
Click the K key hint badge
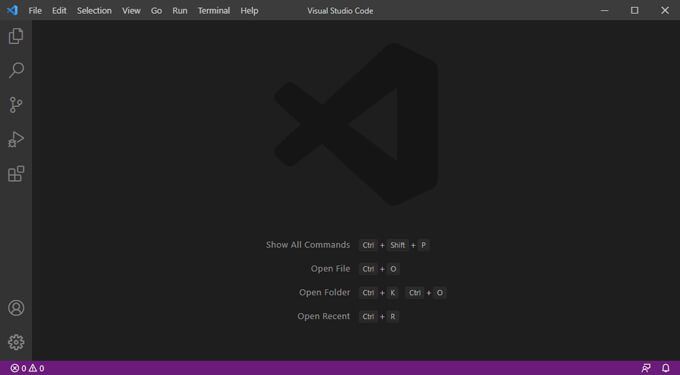click(x=392, y=293)
